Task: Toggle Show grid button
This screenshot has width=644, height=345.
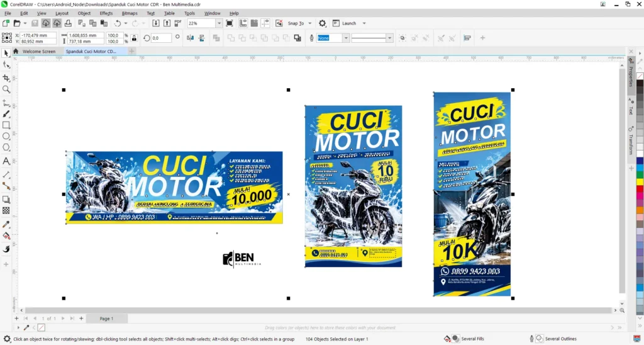Action: coord(254,23)
